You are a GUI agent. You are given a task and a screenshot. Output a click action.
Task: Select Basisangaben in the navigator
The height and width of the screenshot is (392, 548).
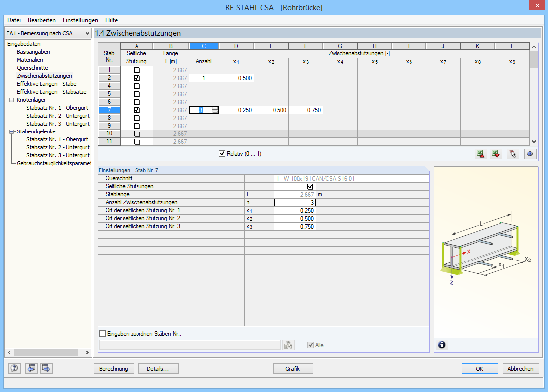click(33, 52)
